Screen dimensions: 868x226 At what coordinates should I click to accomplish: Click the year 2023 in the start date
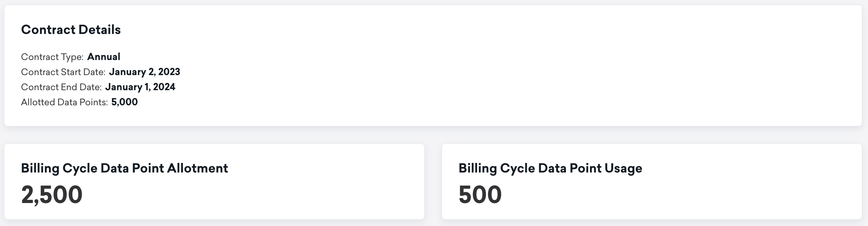tap(169, 72)
